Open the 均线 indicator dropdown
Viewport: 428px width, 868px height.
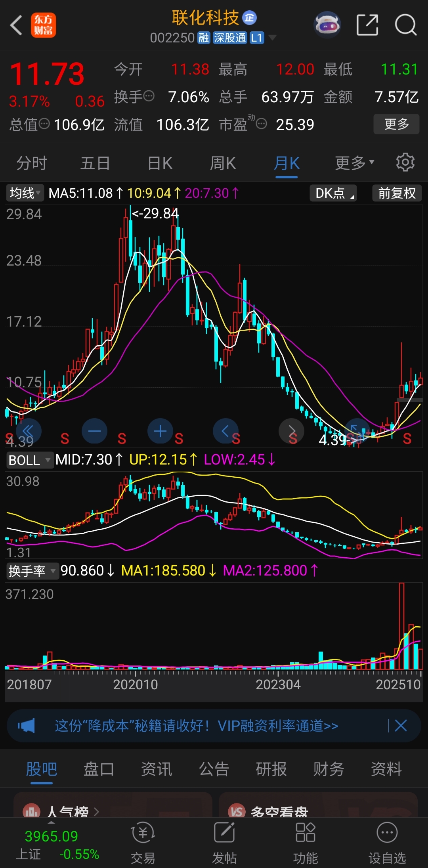(25, 193)
